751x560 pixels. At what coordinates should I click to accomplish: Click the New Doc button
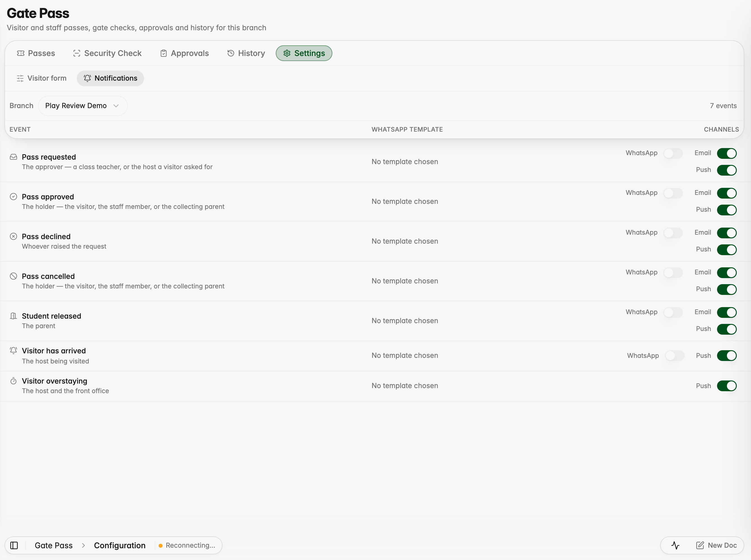pyautogui.click(x=716, y=545)
